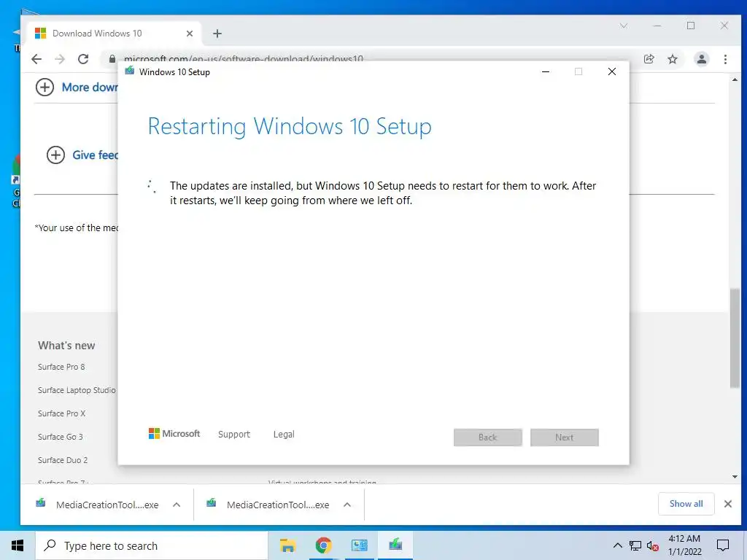Open Chrome tab search chevron
747x560 pixels.
click(x=624, y=26)
